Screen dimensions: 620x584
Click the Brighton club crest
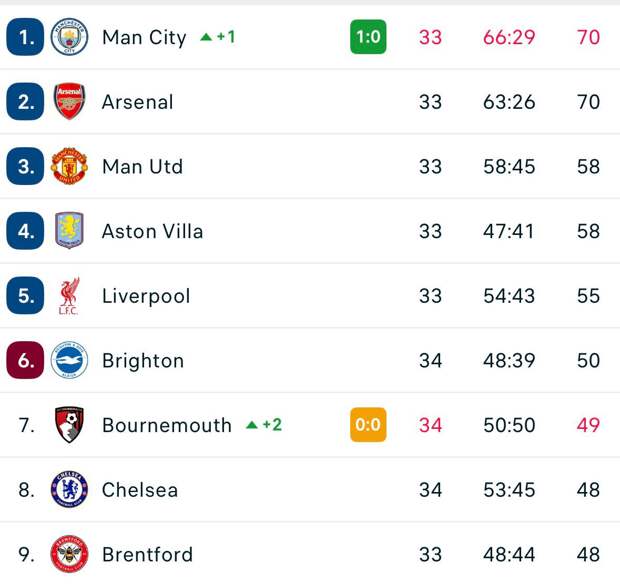(x=69, y=360)
